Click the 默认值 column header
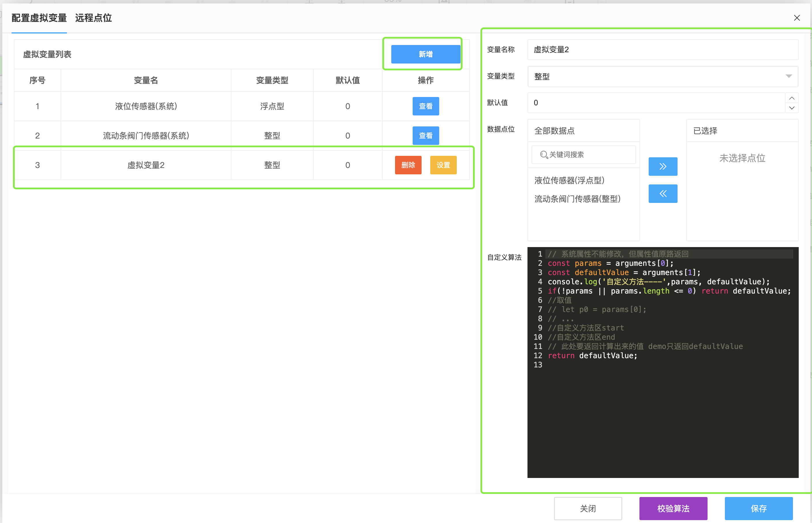This screenshot has height=523, width=812. click(348, 81)
